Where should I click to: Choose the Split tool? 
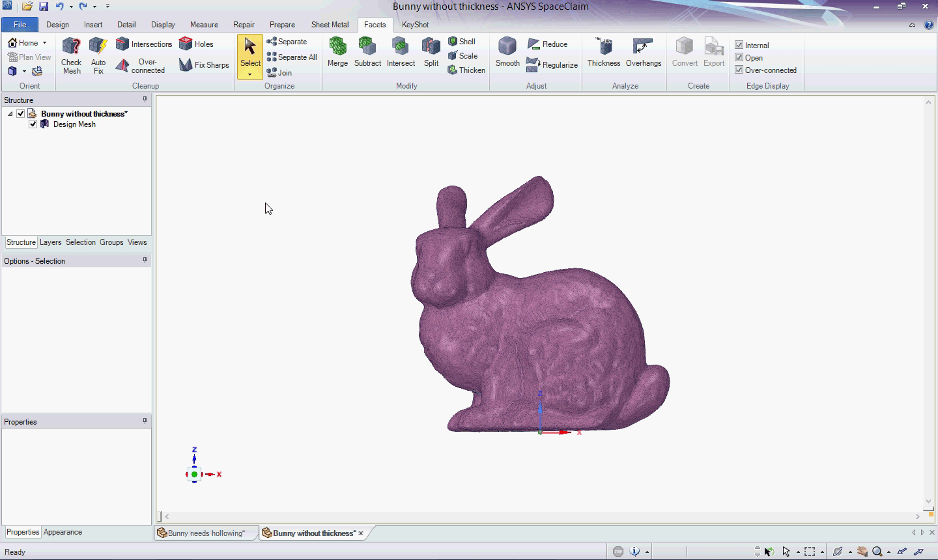pyautogui.click(x=431, y=52)
